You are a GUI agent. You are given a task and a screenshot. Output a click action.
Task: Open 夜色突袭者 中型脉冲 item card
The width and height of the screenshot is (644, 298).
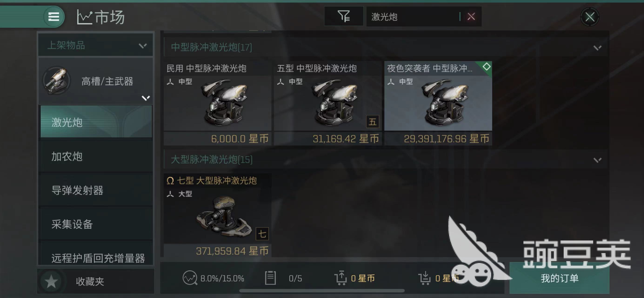[x=438, y=103]
